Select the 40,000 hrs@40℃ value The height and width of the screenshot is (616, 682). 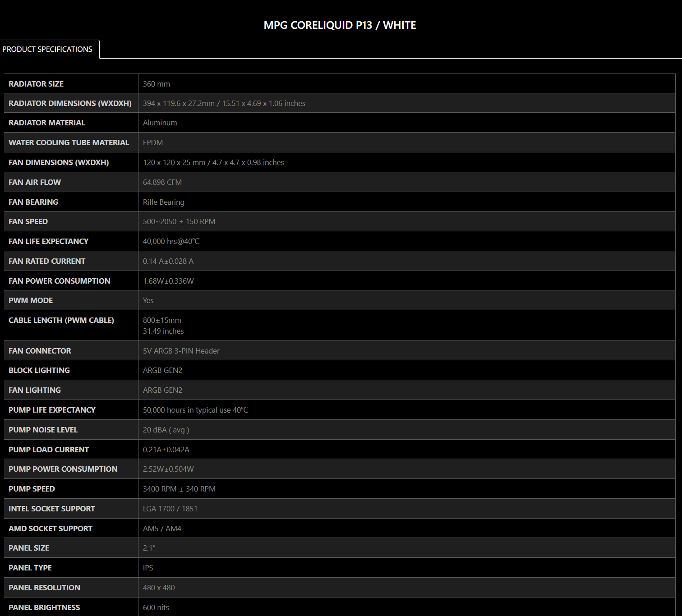171,241
